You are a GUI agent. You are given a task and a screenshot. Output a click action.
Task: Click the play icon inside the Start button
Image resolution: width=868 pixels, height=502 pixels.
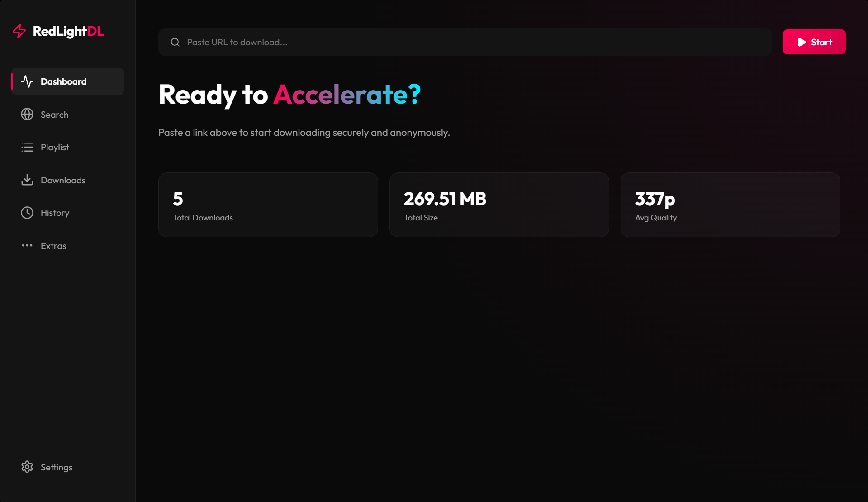(802, 42)
